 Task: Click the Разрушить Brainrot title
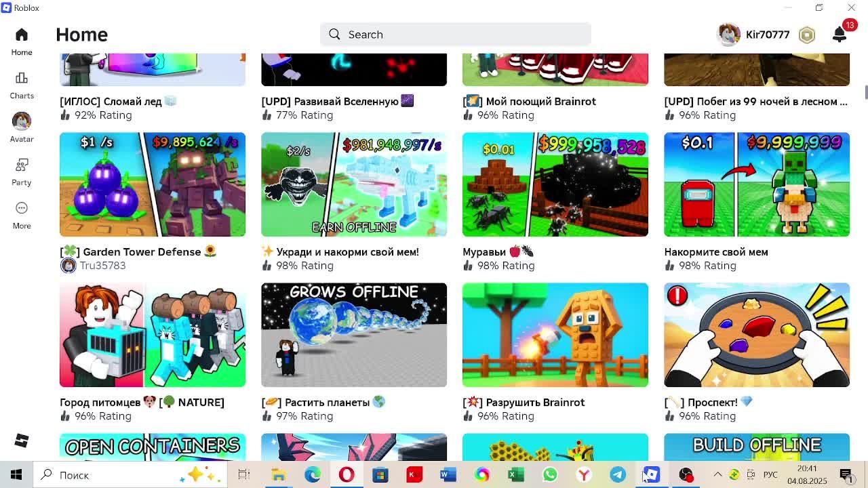coord(524,402)
